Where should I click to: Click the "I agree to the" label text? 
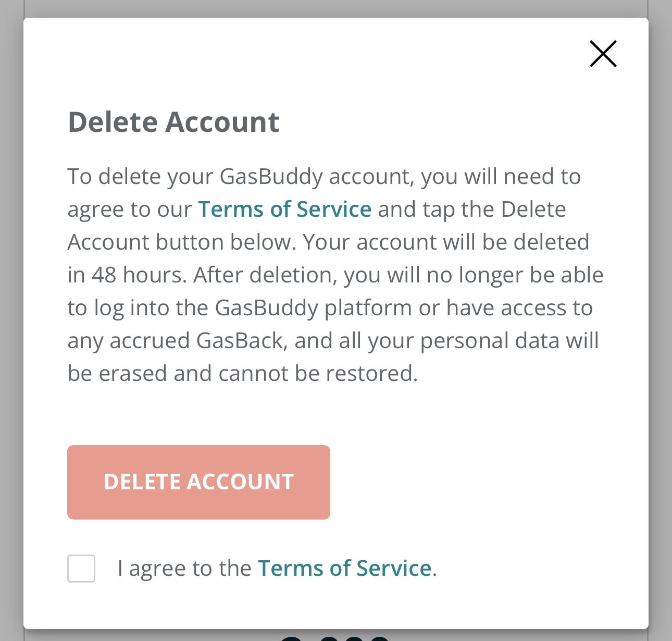tap(184, 568)
